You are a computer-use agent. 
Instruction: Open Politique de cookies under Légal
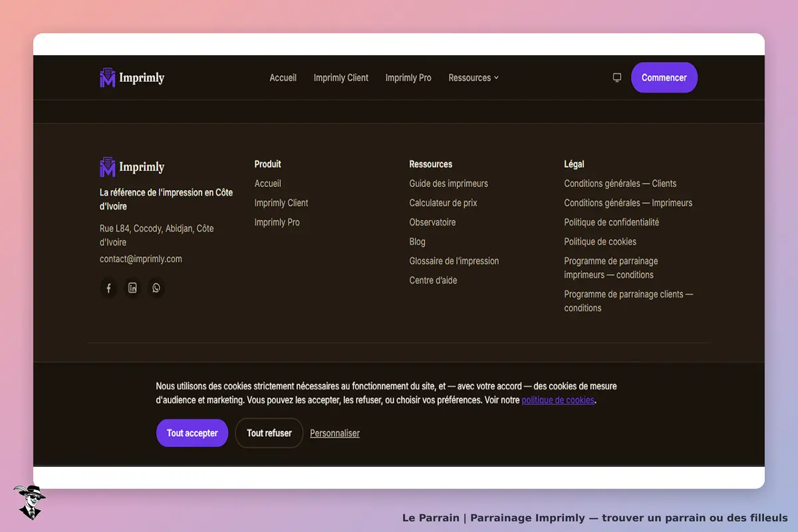600,241
